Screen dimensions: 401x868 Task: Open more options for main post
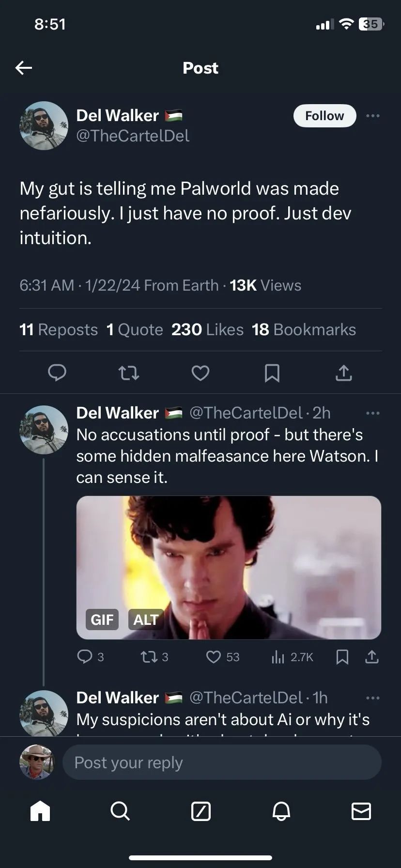tap(373, 116)
